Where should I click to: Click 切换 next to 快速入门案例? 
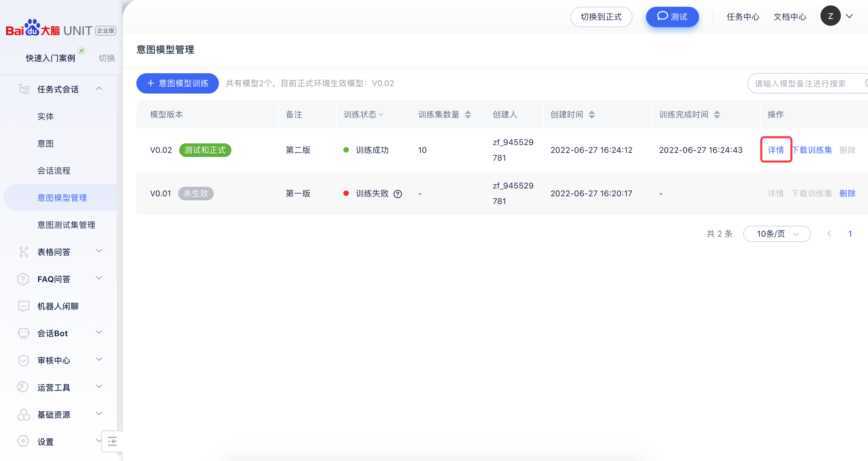(x=107, y=58)
